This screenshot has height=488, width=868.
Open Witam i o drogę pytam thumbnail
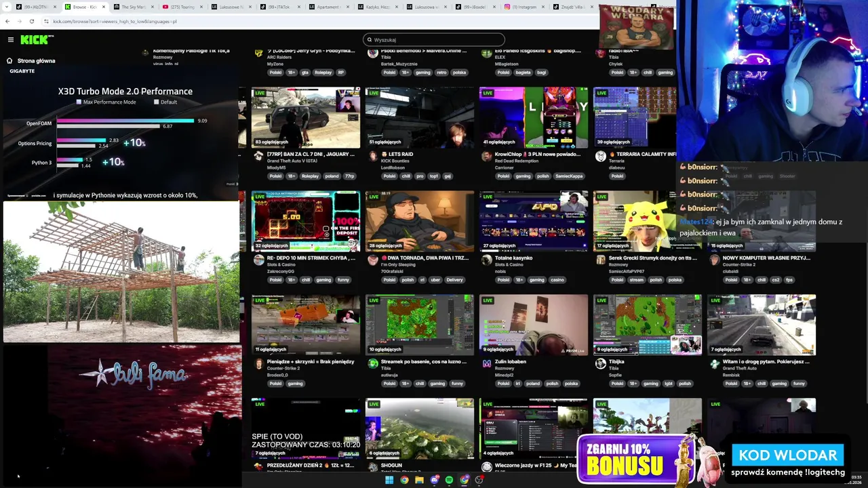pos(762,325)
